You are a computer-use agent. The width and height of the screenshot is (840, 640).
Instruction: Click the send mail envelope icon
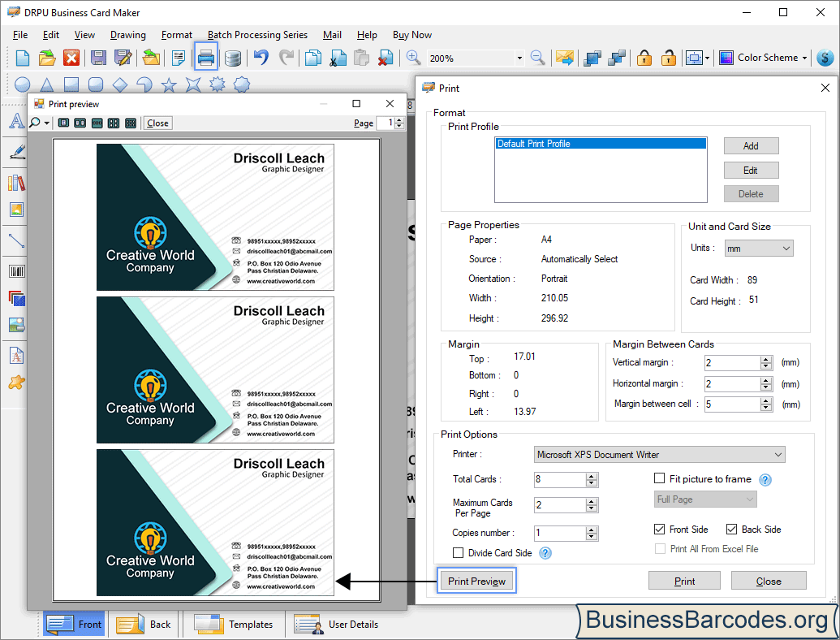point(565,58)
